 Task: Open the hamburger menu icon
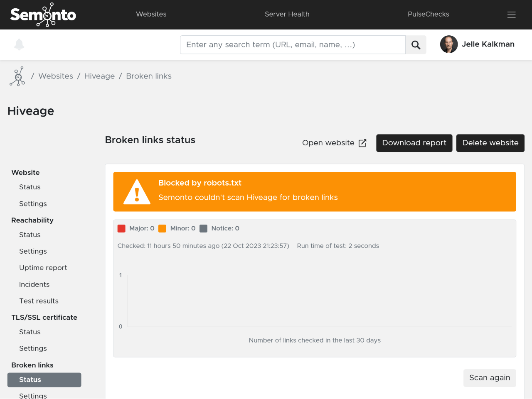click(512, 15)
